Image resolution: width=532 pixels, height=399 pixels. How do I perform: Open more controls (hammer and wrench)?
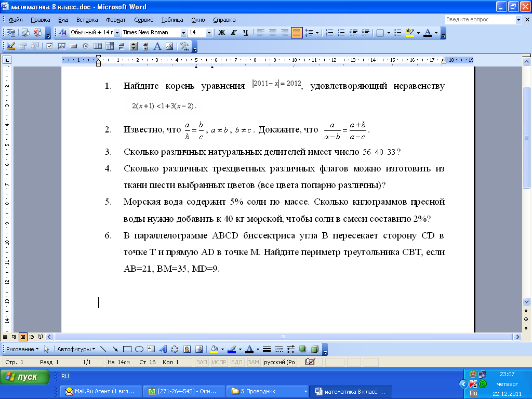tap(184, 46)
